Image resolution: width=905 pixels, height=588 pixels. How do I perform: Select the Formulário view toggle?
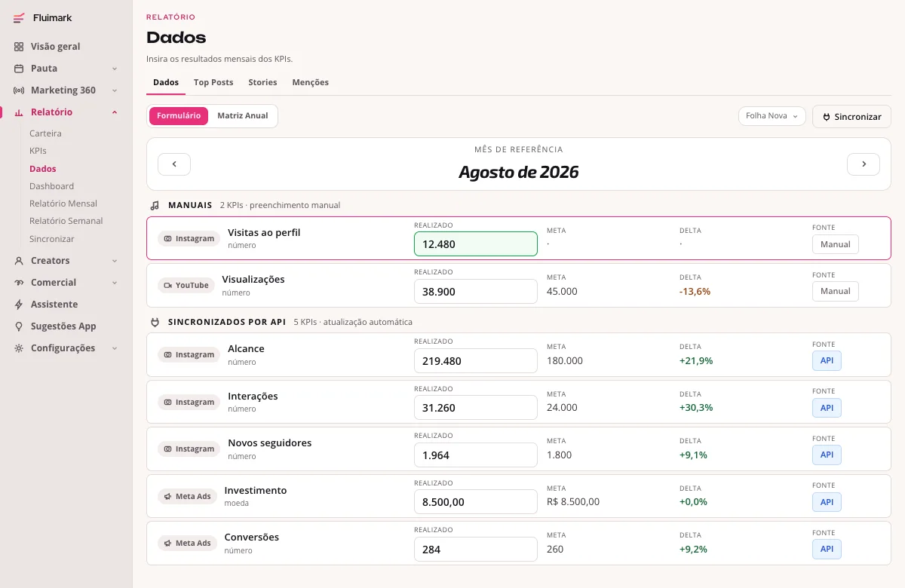point(179,116)
